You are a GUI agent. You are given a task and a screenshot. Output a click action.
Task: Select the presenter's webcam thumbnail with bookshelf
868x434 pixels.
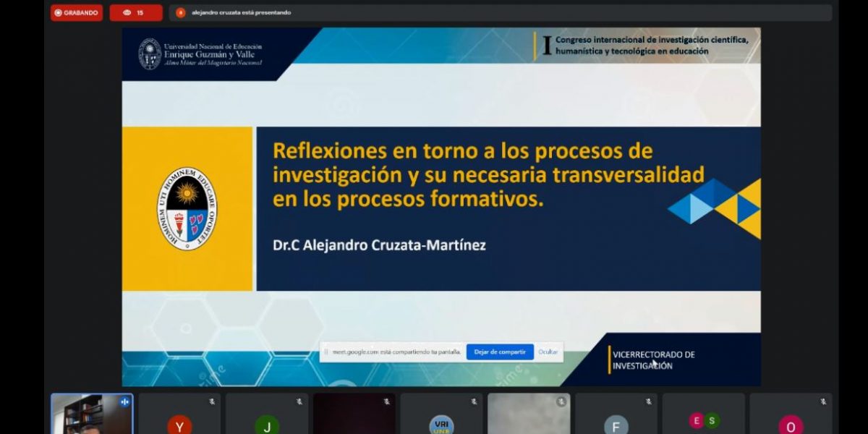point(91,415)
